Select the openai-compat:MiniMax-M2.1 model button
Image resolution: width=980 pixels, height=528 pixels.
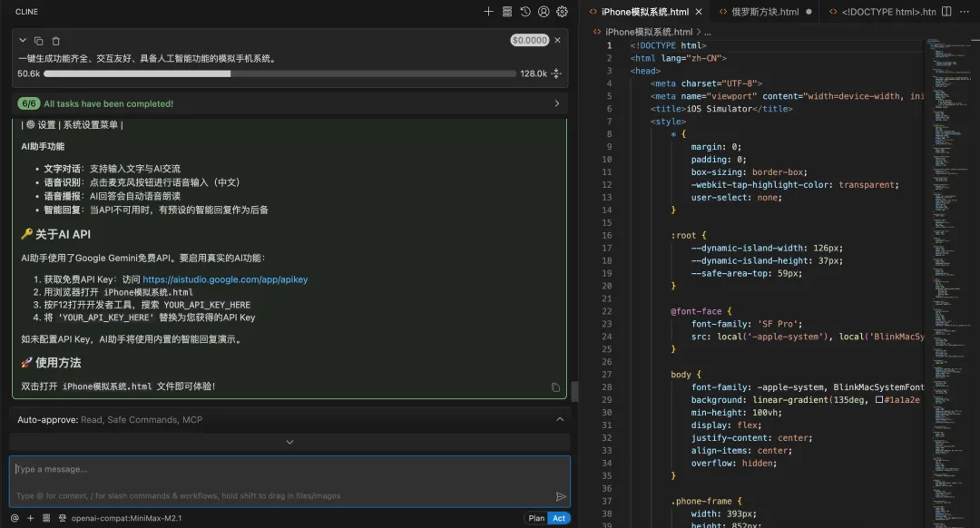116,518
